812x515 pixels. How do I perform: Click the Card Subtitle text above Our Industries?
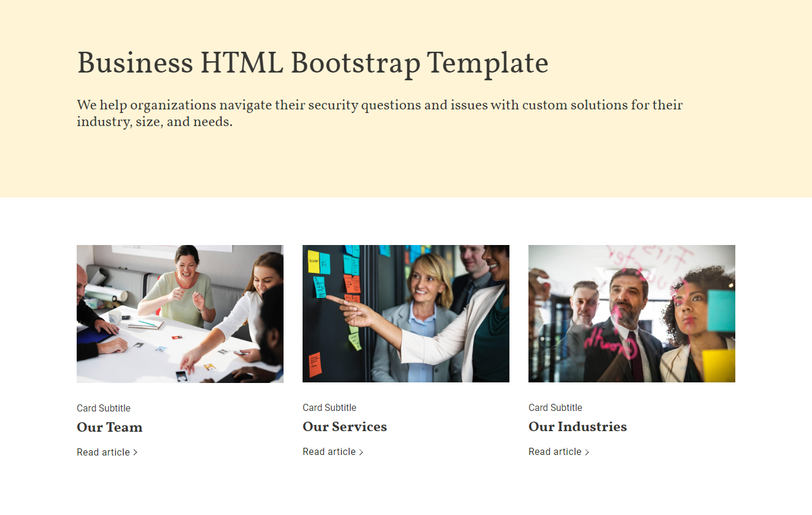click(x=555, y=407)
